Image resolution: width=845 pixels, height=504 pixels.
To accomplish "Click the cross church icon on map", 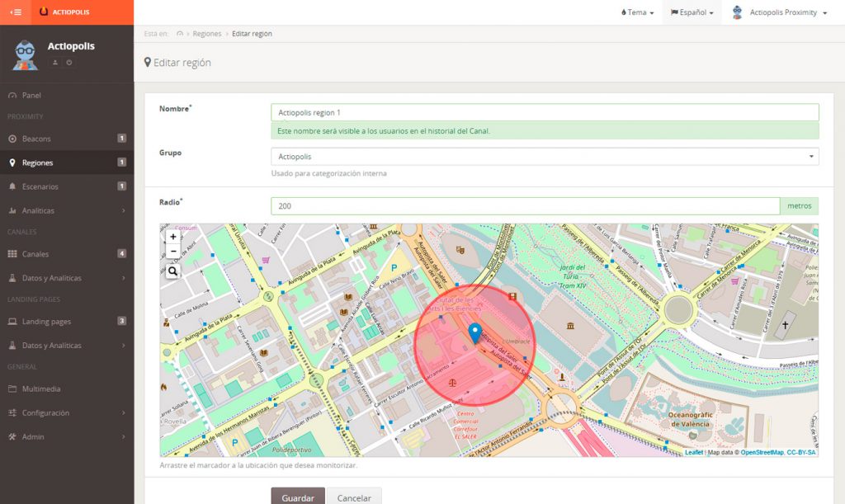I will 786,325.
